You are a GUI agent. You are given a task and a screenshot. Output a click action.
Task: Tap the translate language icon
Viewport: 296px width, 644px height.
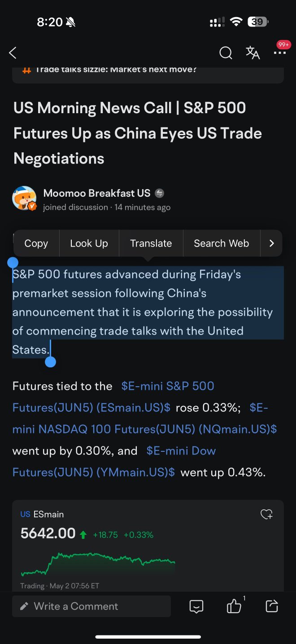tap(253, 53)
